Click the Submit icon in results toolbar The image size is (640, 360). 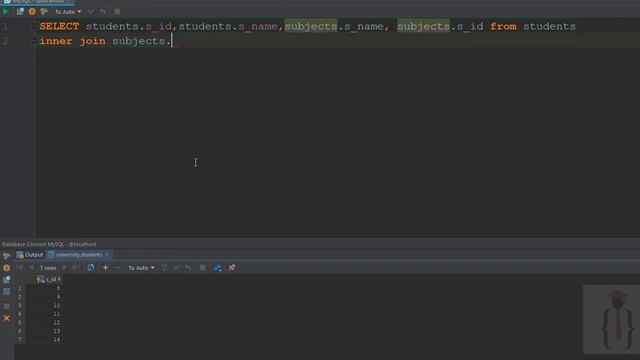point(164,268)
